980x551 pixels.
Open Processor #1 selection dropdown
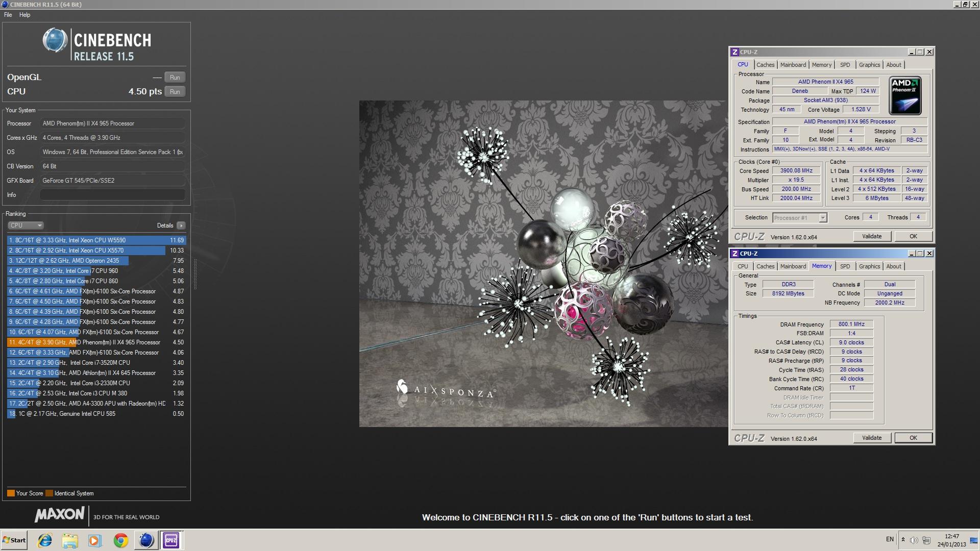799,218
